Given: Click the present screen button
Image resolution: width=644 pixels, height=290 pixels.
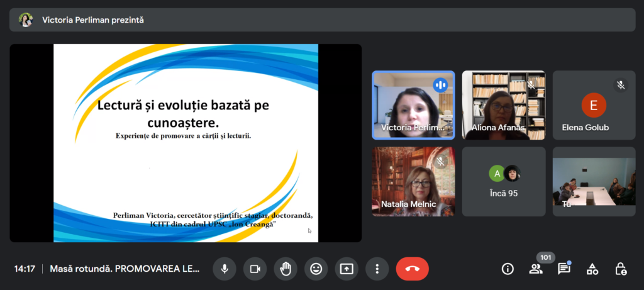Looking at the screenshot, I should (x=347, y=269).
